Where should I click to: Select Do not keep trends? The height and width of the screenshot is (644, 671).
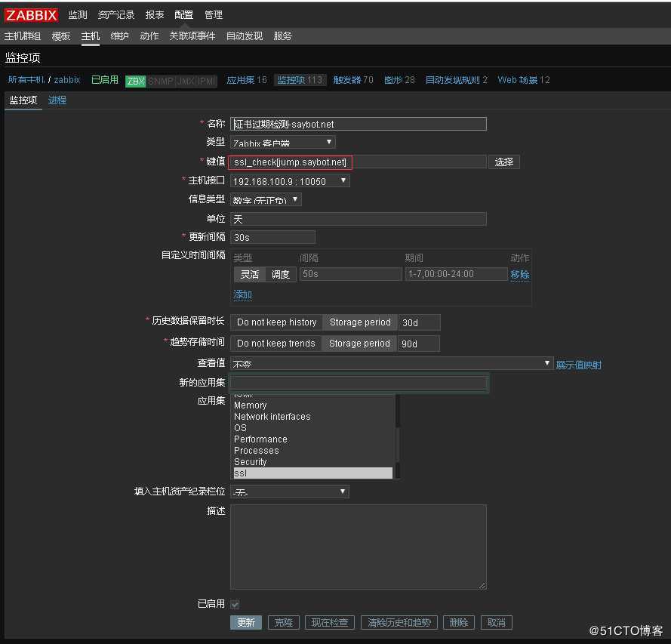point(276,344)
